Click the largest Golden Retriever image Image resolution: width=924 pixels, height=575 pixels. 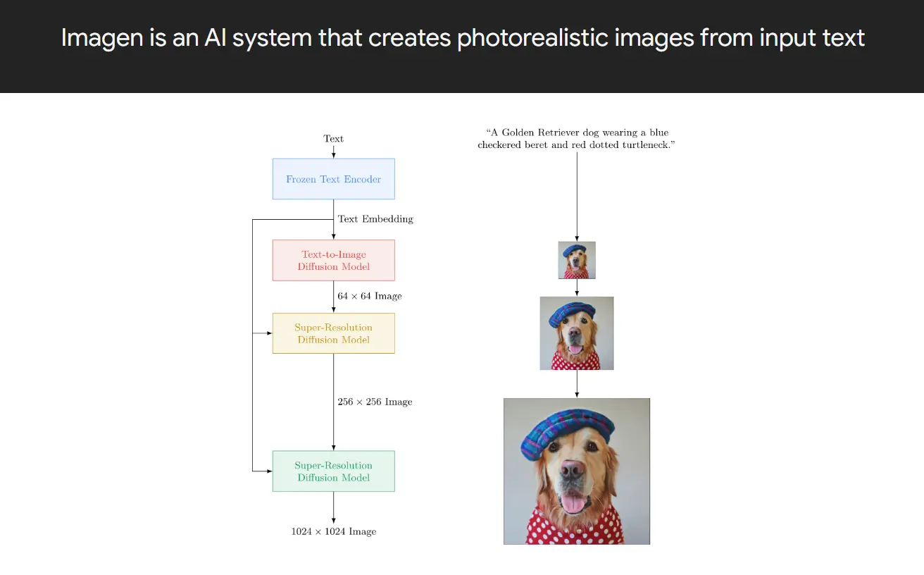[577, 471]
